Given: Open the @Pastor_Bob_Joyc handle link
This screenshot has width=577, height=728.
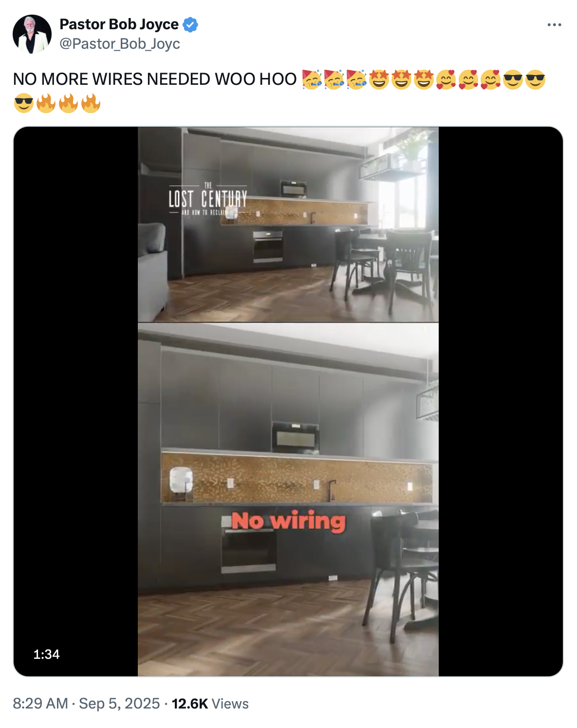Looking at the screenshot, I should [x=120, y=44].
